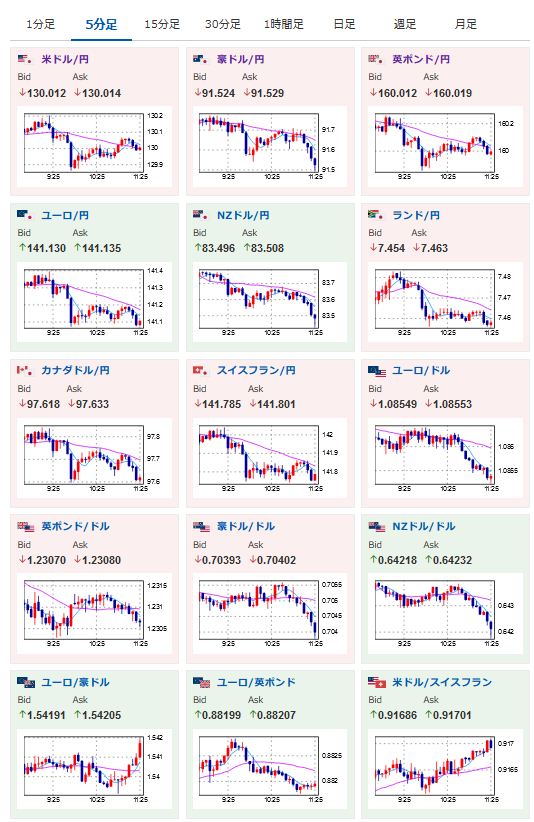Click the US-Japan flag icon for 米ドル/円

tap(25, 59)
